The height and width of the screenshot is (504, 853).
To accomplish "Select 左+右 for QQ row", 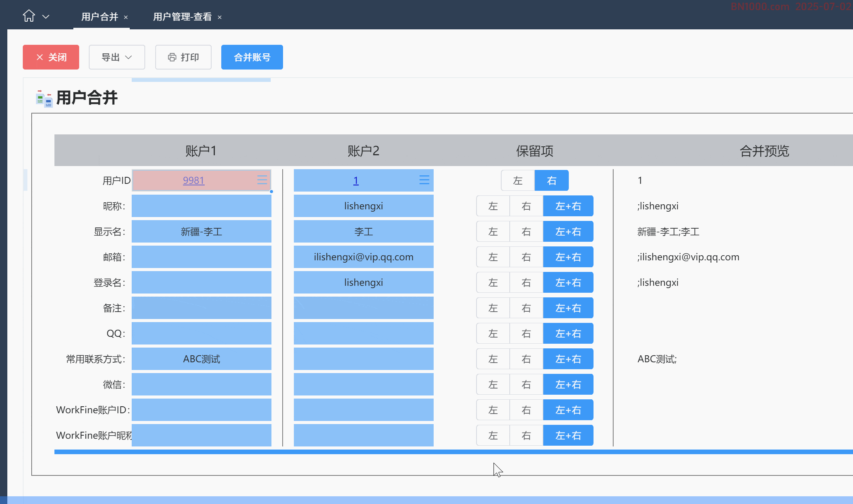I will [568, 333].
